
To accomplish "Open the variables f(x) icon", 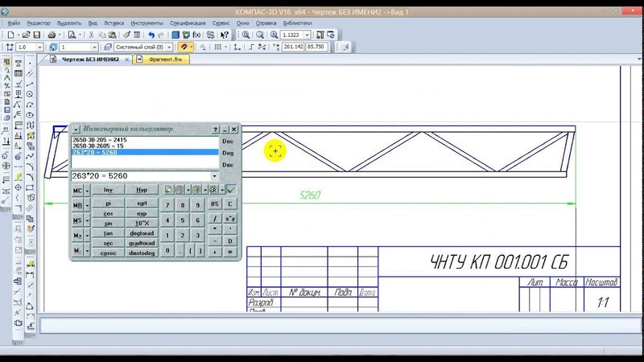I will pyautogui.click(x=196, y=35).
